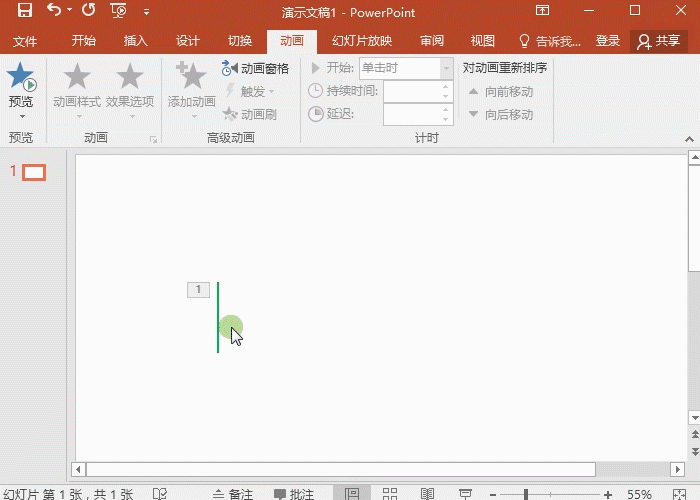This screenshot has width=700, height=500.
Task: Click zoom out minus button
Action: pyautogui.click(x=492, y=494)
